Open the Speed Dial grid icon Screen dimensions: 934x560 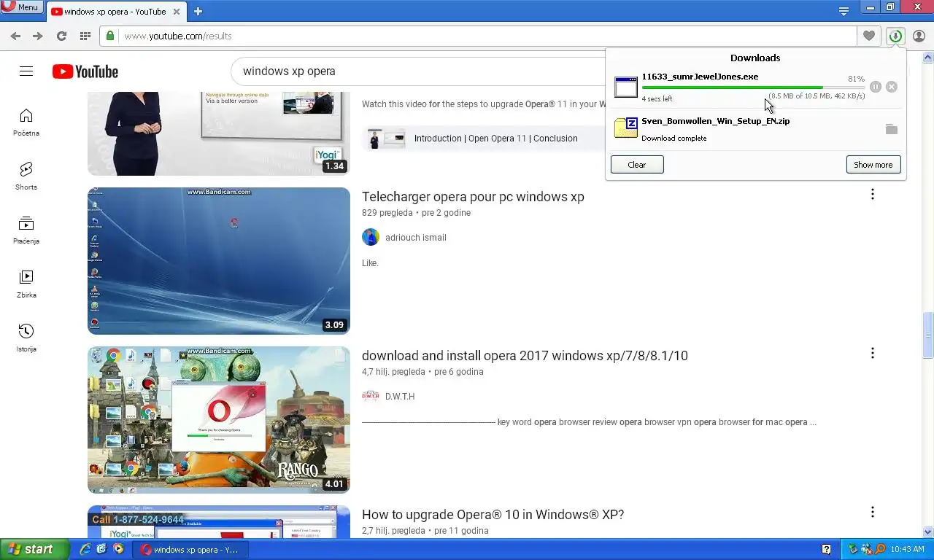(85, 36)
